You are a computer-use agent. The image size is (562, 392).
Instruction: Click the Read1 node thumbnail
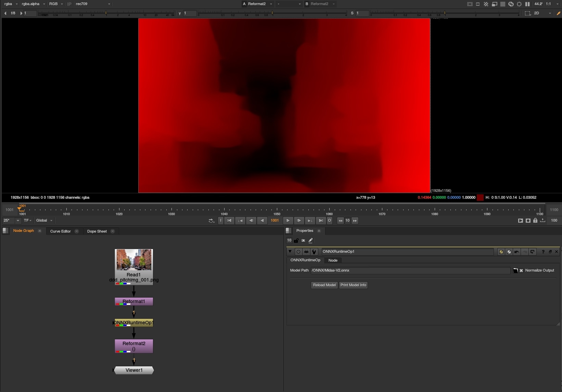coord(134,260)
